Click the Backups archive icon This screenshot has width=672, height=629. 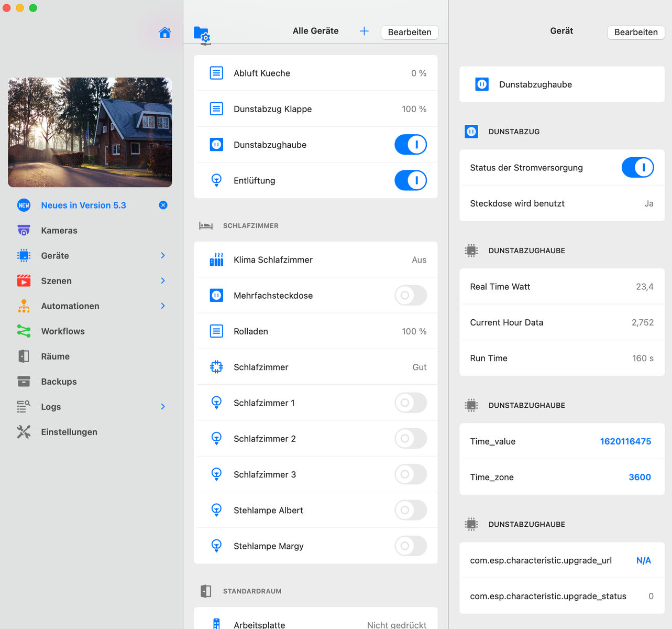(x=24, y=382)
